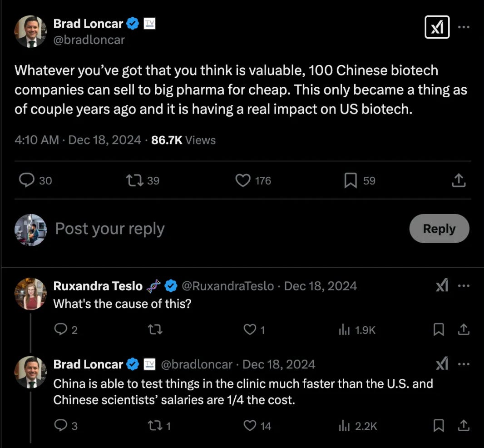The image size is (484, 448).
Task: Share the main post via share icon
Action: pyautogui.click(x=459, y=180)
